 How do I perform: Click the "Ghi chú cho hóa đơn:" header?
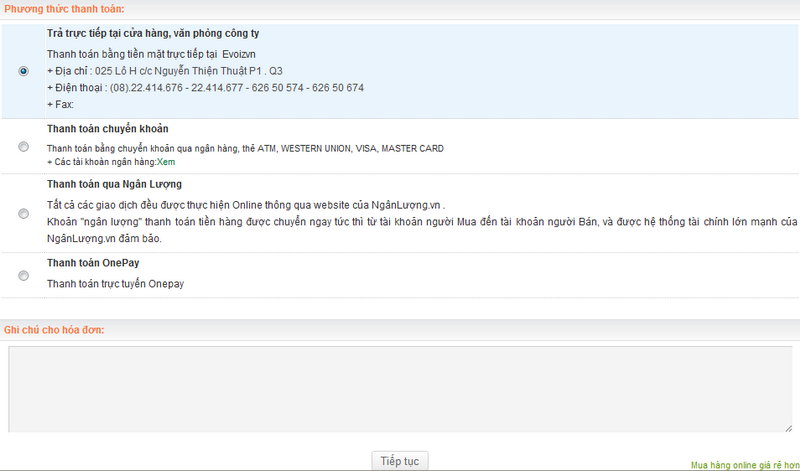click(54, 330)
